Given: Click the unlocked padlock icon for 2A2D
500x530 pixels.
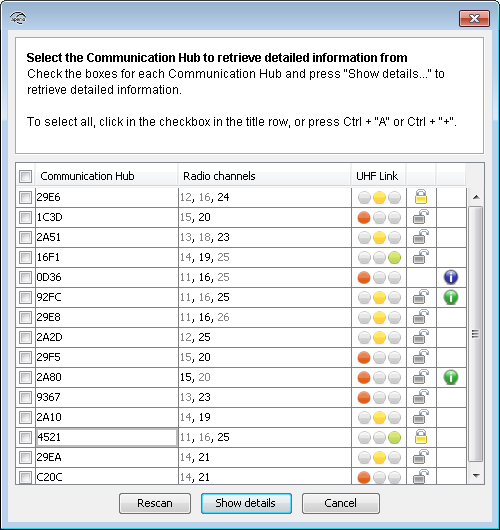Looking at the screenshot, I should click(421, 337).
